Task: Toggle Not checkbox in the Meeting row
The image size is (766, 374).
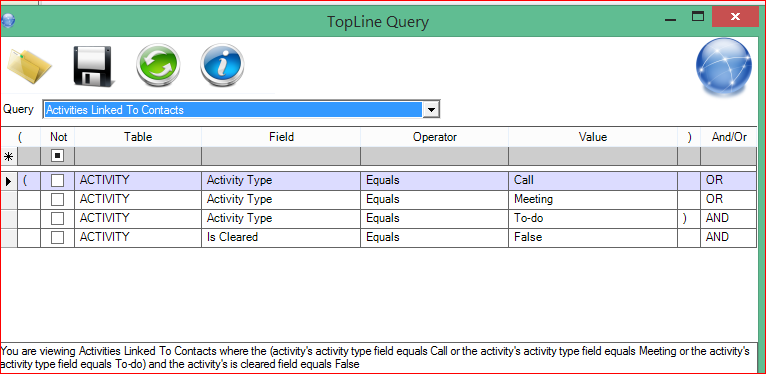Action: [57, 199]
